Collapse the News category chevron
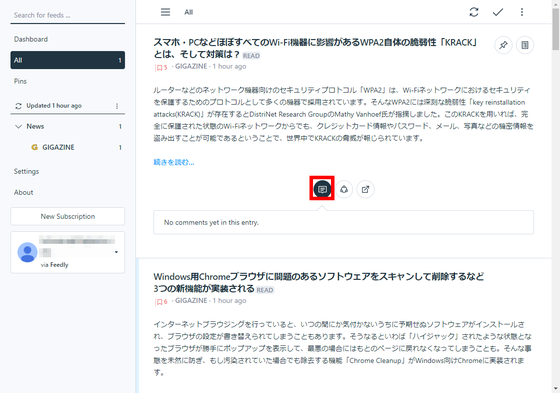This screenshot has width=560, height=393. tap(18, 126)
